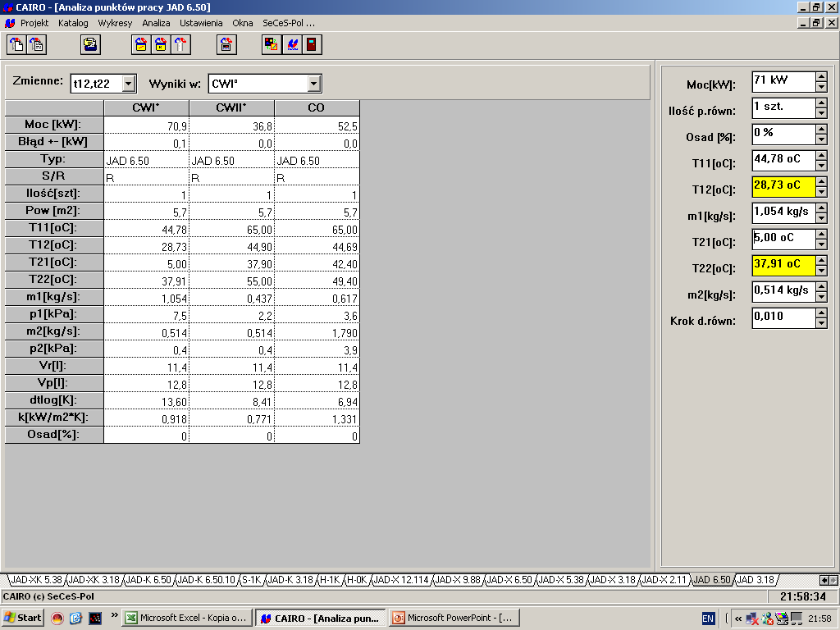
Task: Open the Analiza menu
Action: coord(156,23)
